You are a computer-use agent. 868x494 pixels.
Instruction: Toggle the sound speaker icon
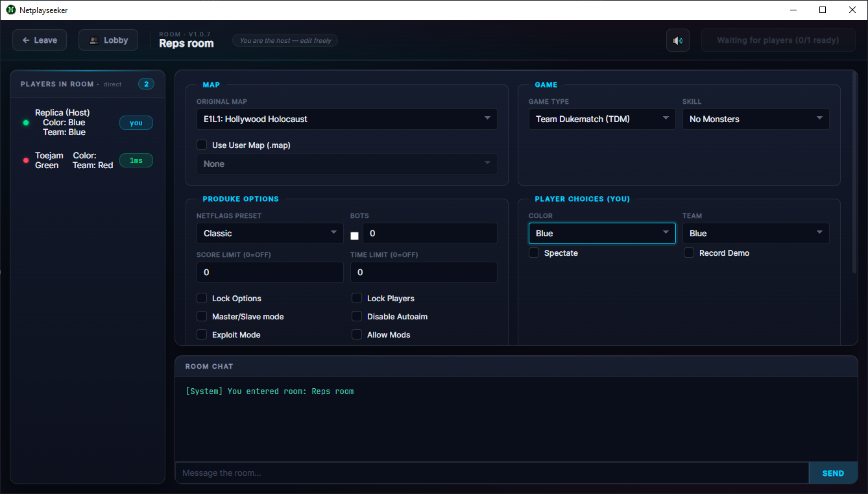678,40
